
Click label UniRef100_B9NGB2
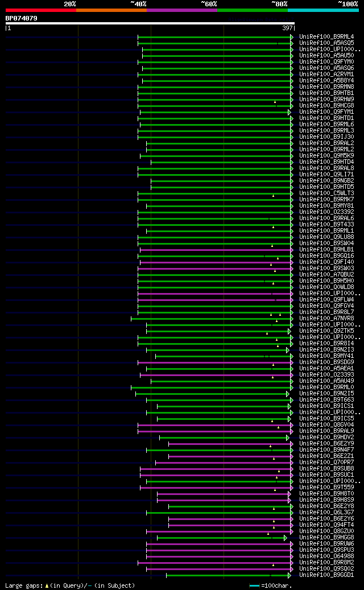[327, 180]
